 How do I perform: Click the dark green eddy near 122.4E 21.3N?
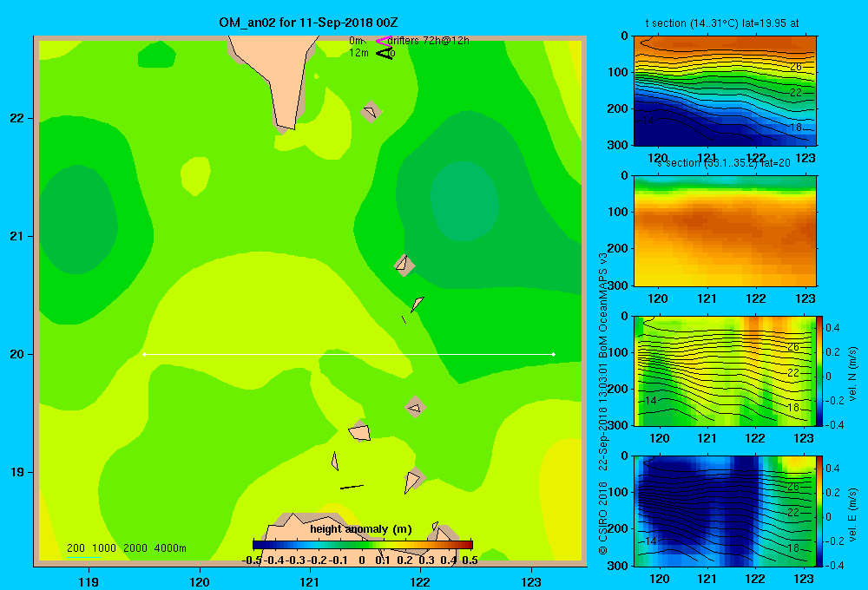tap(464, 201)
